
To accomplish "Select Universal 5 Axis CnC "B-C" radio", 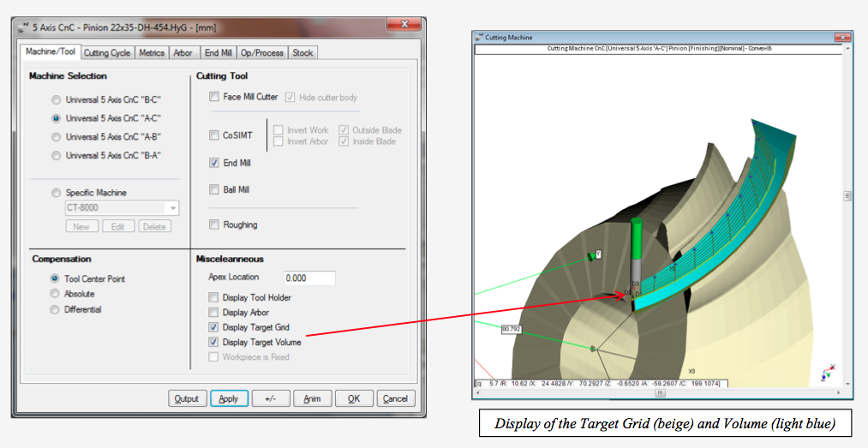I will pyautogui.click(x=56, y=100).
